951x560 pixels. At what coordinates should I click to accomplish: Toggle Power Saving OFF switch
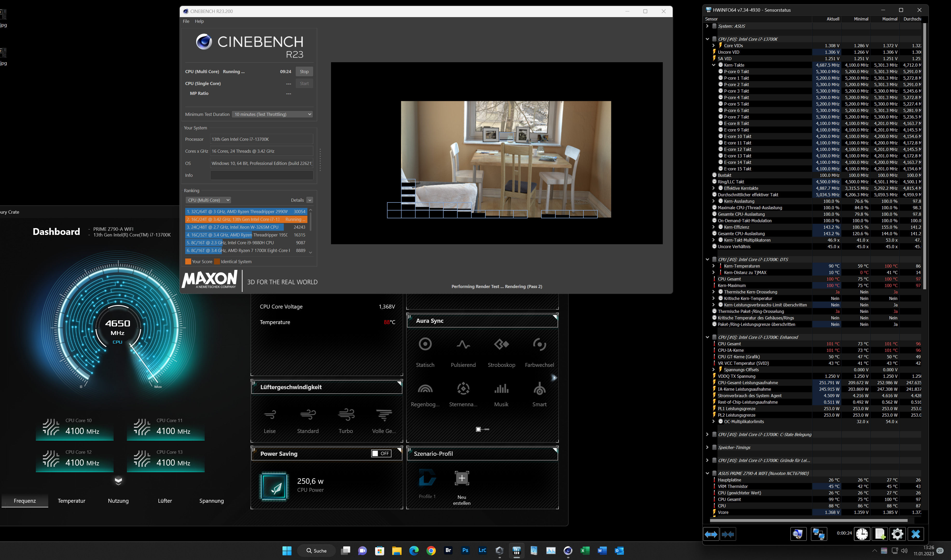pyautogui.click(x=381, y=454)
